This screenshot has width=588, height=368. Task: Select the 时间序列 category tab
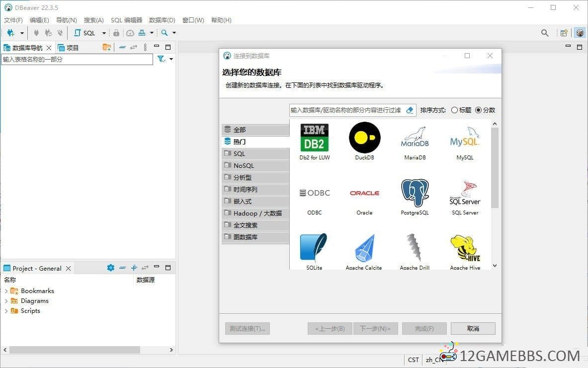[x=256, y=190]
